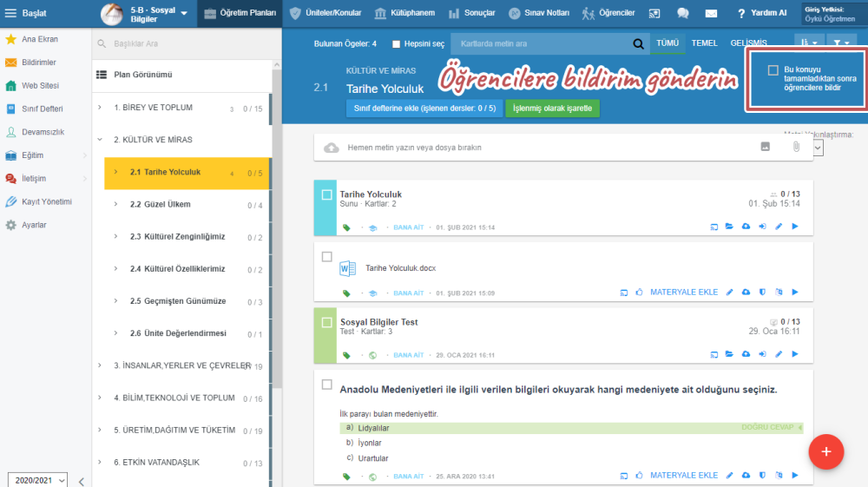Check the Anadolu Medeniyetleri question checkbox
The width and height of the screenshot is (868, 487).
[x=326, y=385]
